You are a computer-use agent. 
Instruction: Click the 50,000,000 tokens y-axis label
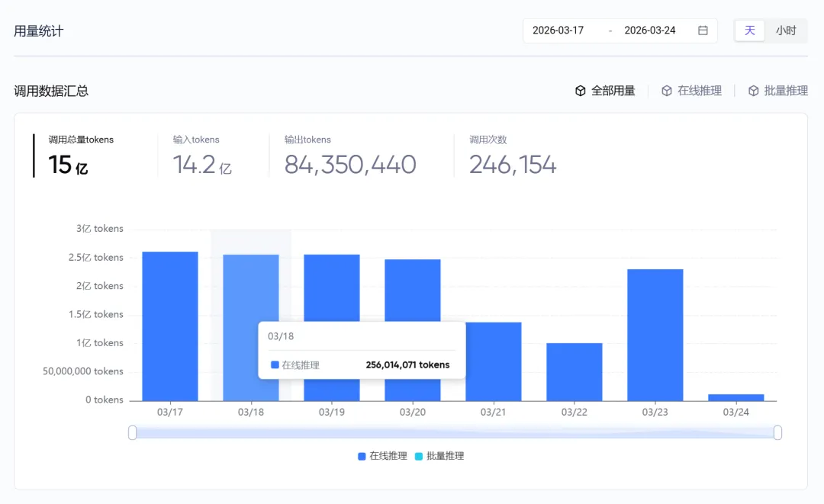(83, 371)
